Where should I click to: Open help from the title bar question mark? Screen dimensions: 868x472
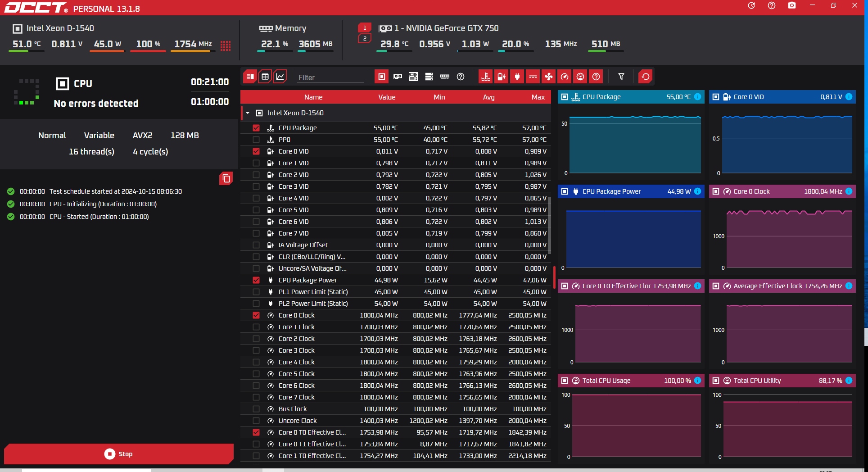(x=772, y=5)
